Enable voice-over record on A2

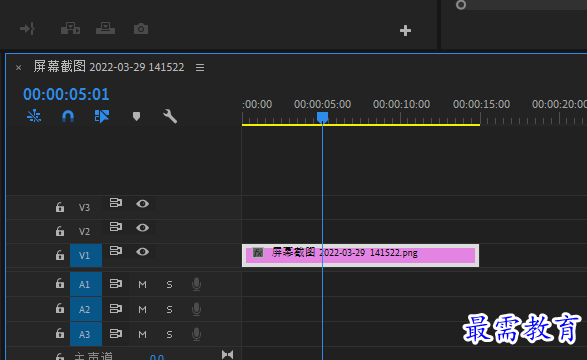(196, 309)
